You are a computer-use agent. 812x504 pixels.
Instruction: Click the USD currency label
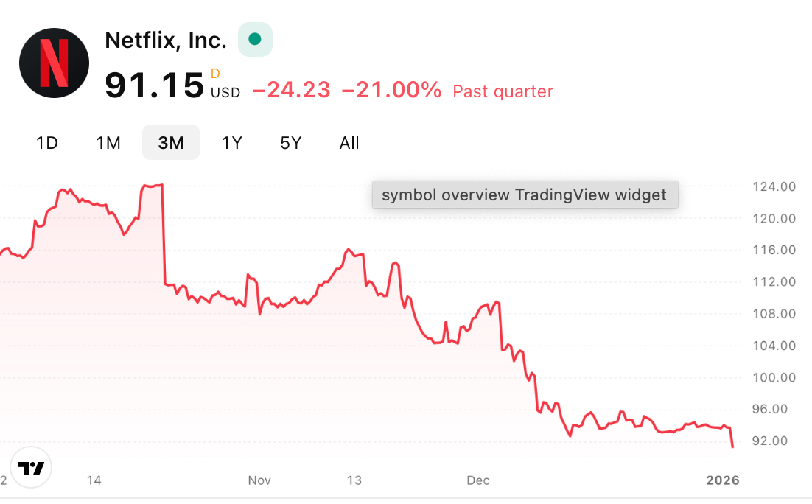coord(225,93)
